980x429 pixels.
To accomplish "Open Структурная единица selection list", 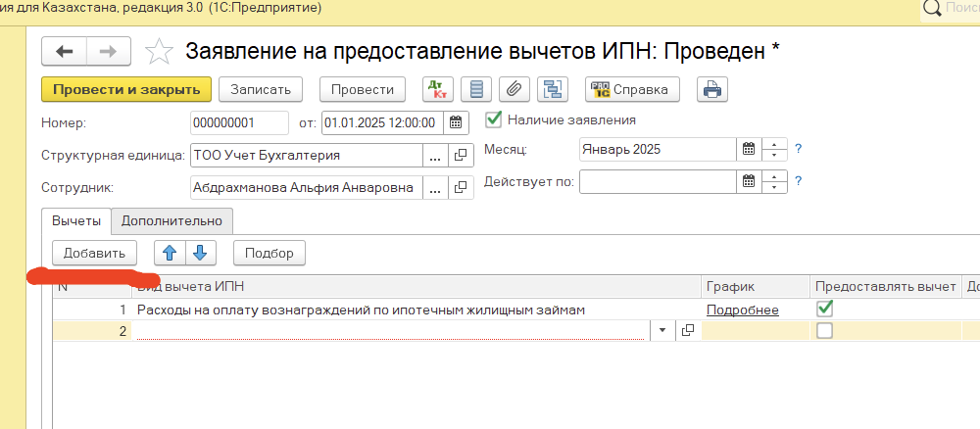I will coord(435,156).
